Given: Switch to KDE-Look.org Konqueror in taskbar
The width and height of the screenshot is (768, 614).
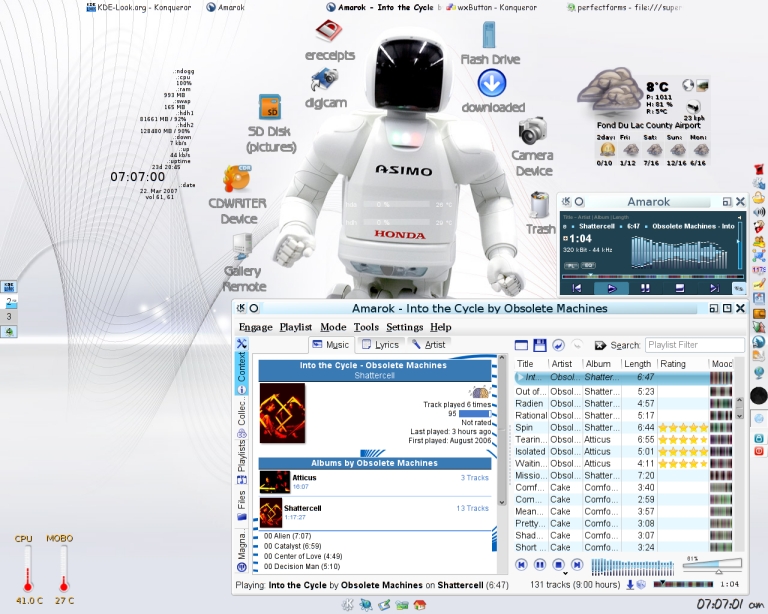Looking at the screenshot, I should click(x=139, y=7).
